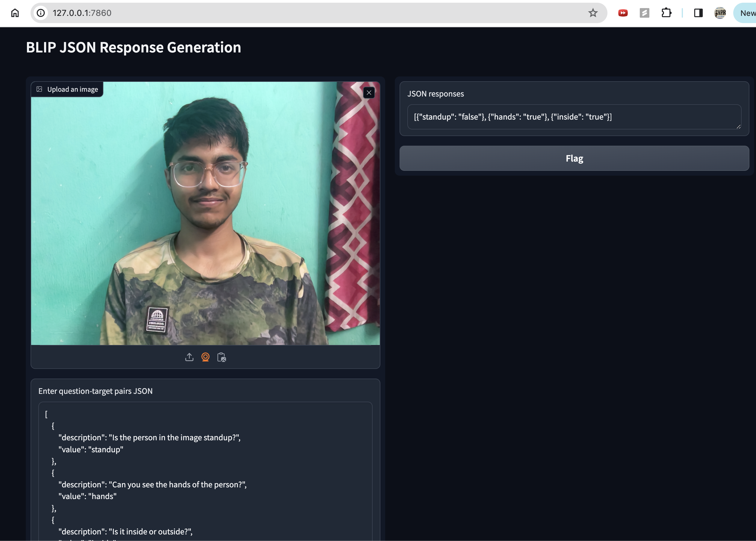Click the browser home icon

(15, 13)
